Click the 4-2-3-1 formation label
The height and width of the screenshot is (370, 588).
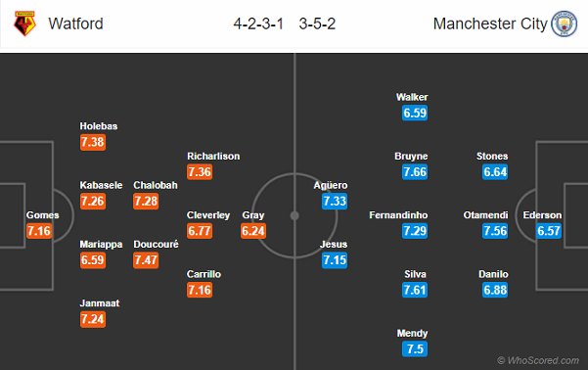pyautogui.click(x=258, y=24)
